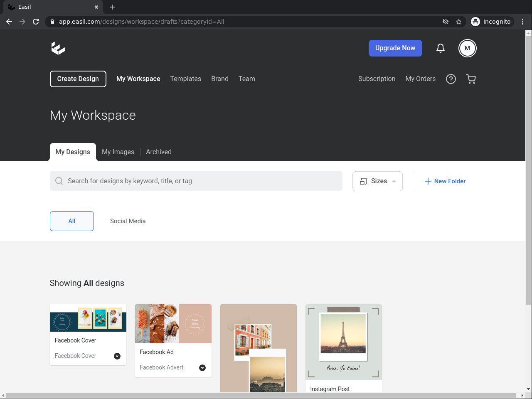
Task: Open the shopping cart
Action: tap(471, 79)
